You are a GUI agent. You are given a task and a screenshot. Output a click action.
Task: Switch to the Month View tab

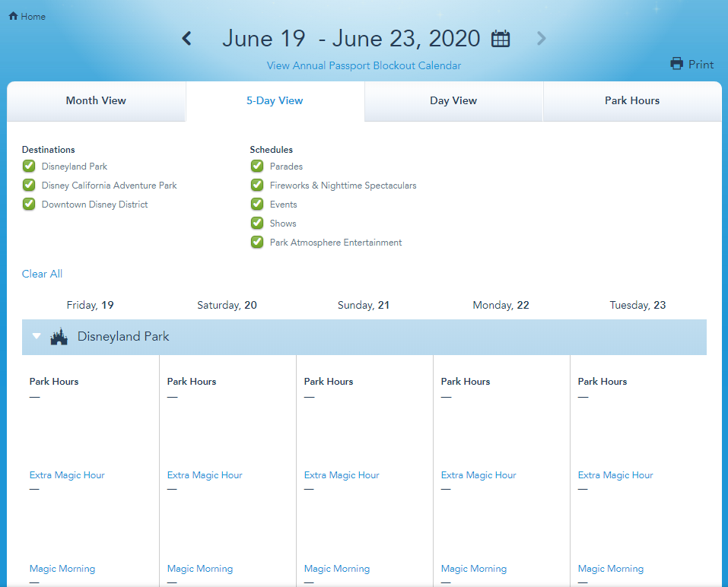click(96, 101)
